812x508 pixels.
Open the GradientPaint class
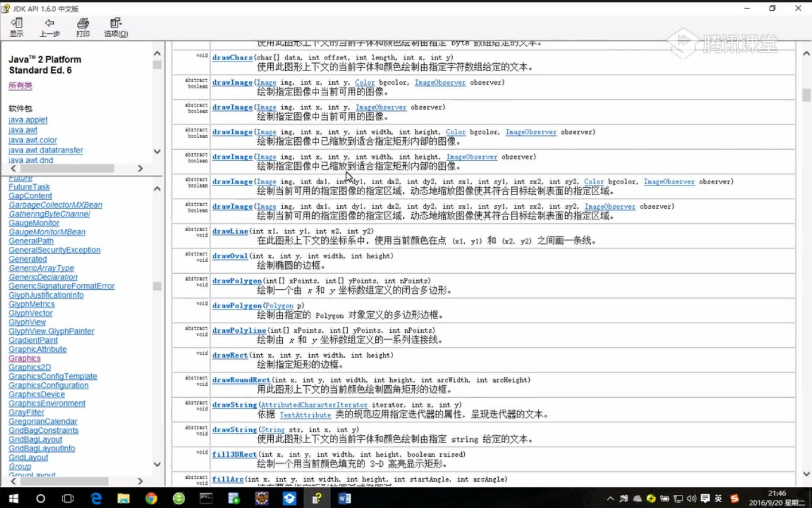(x=33, y=340)
